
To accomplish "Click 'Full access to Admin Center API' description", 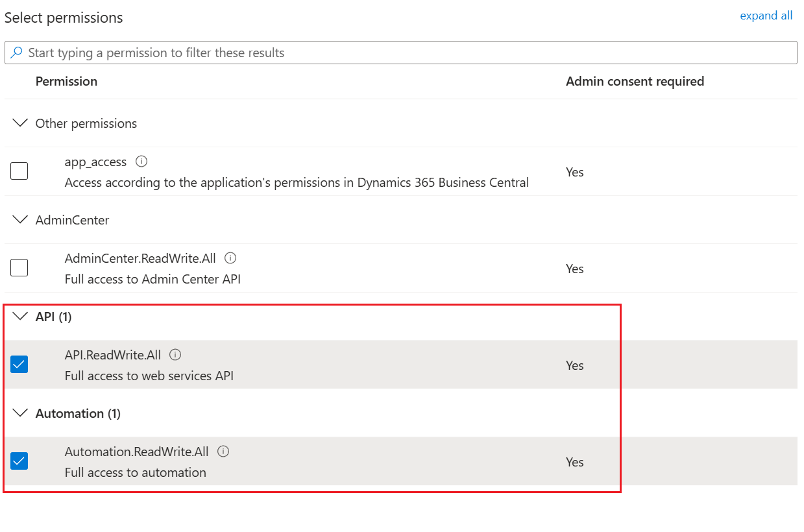I will 153,280.
